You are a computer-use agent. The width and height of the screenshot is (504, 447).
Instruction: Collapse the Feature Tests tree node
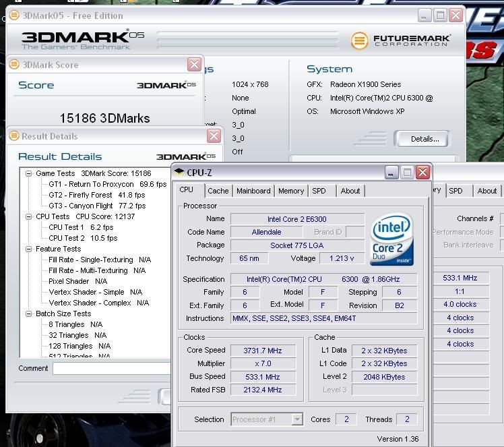click(x=29, y=249)
